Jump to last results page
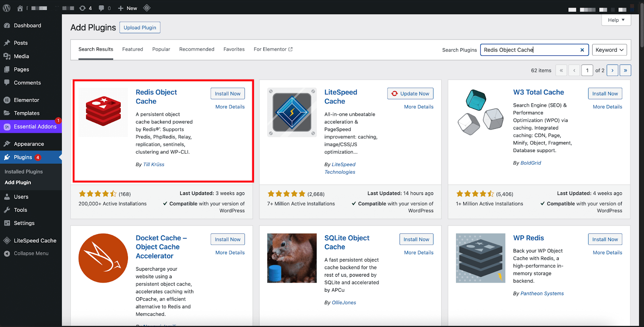 click(625, 70)
